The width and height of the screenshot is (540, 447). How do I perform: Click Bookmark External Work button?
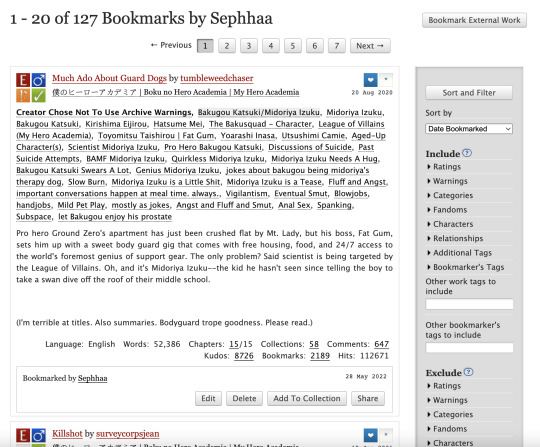(474, 20)
